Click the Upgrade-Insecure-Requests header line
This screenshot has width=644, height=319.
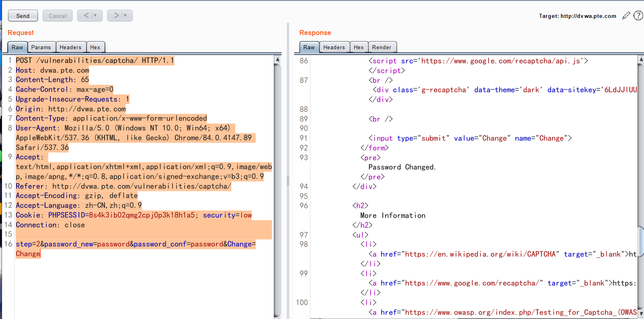[x=72, y=99]
